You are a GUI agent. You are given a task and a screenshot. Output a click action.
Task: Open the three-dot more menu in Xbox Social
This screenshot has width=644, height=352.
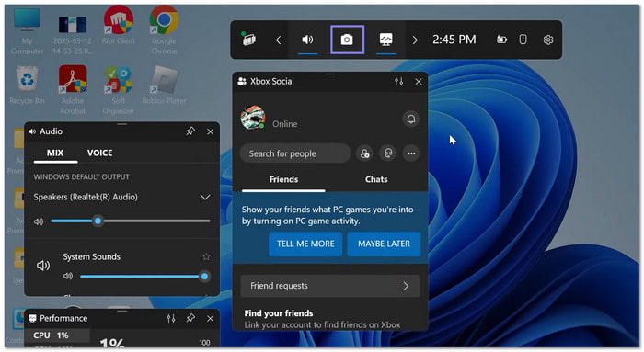411,153
